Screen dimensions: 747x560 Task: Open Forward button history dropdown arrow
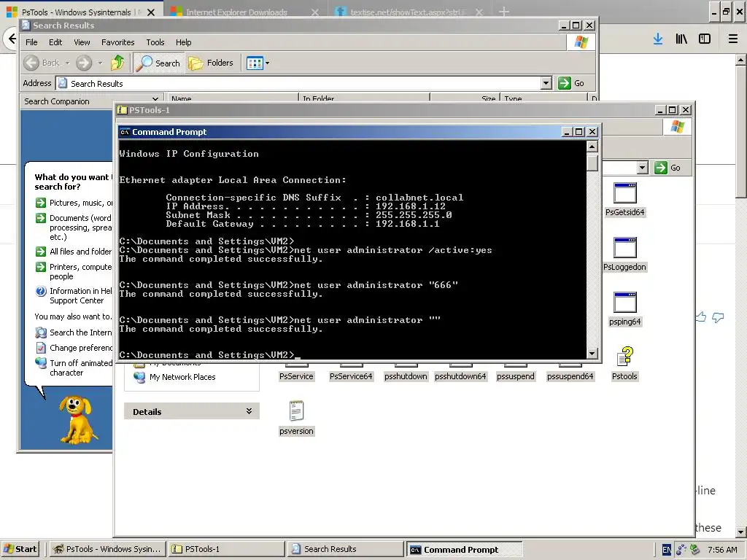[x=100, y=63]
